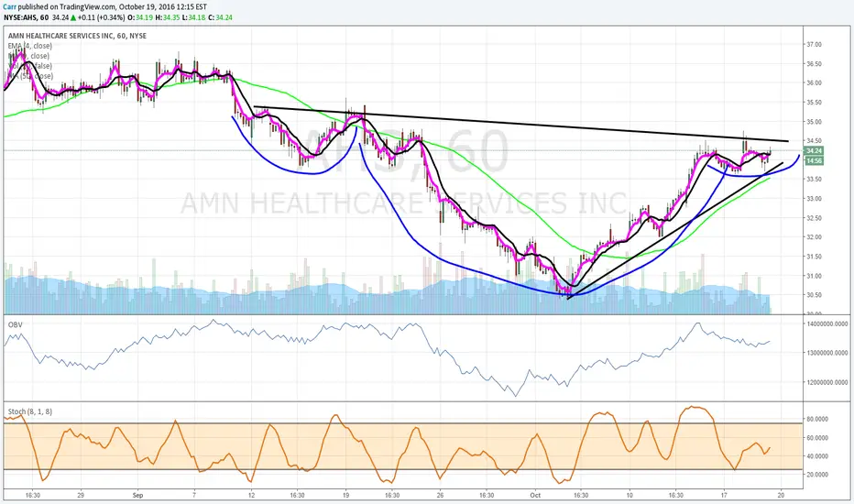Click the 26 date label on time axis
The image size is (854, 504).
[440, 495]
